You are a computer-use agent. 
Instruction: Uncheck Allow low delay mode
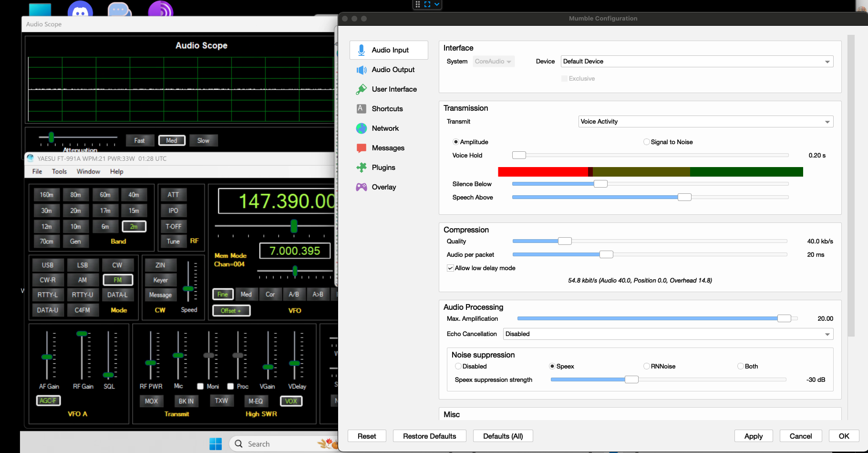tap(450, 268)
